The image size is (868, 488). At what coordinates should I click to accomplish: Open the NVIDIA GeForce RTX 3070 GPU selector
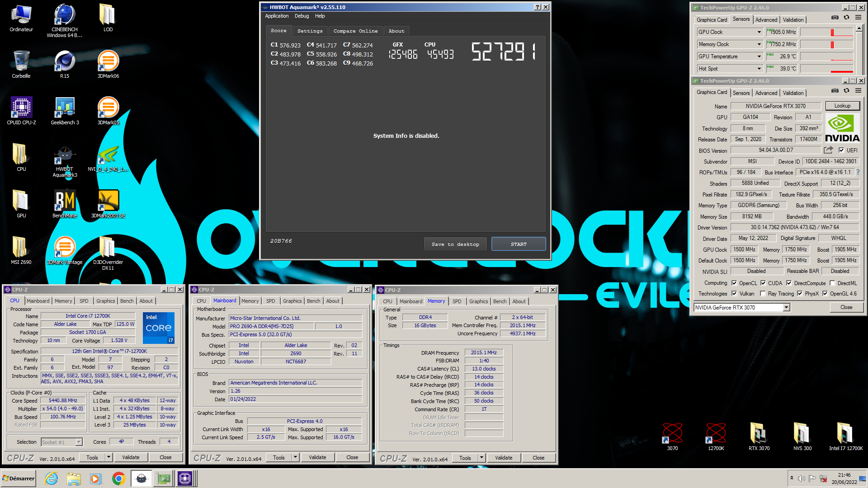[742, 308]
